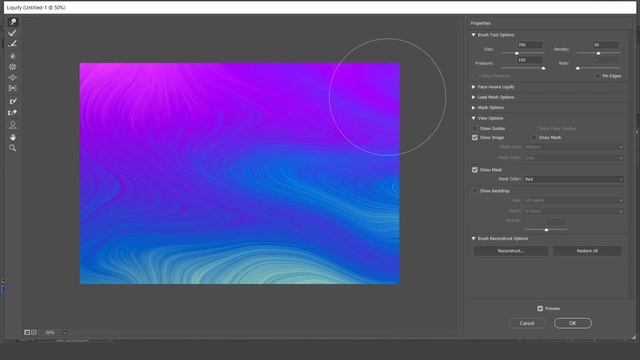This screenshot has width=640, height=360.
Task: Open the Mask Color dropdown set to Red
Action: 573,179
